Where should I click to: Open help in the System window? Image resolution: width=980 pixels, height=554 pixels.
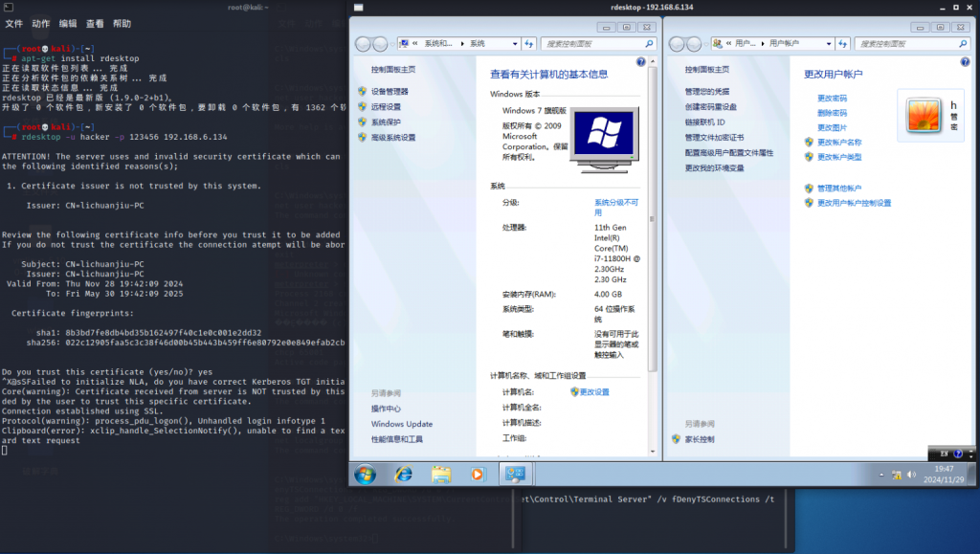(x=640, y=62)
